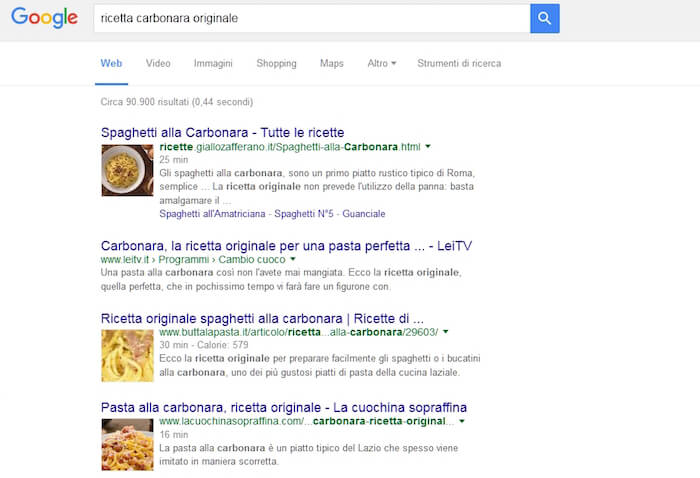Open the Maps tab
The height and width of the screenshot is (478, 700).
[x=332, y=63]
